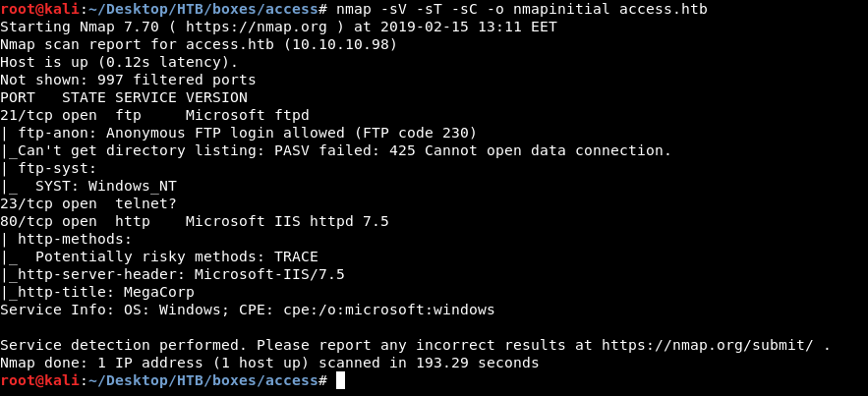Click the 23/tcp open telnet? line
The width and height of the screenshot is (868, 396).
click(88, 203)
